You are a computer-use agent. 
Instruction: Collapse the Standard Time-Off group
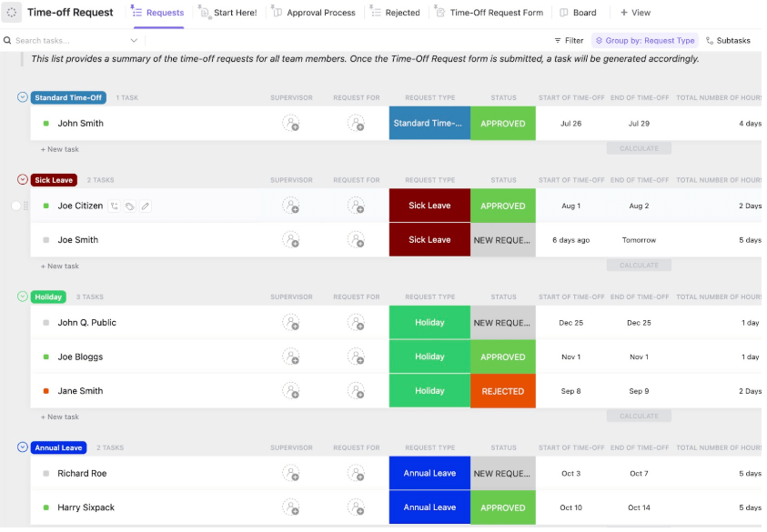[23, 97]
